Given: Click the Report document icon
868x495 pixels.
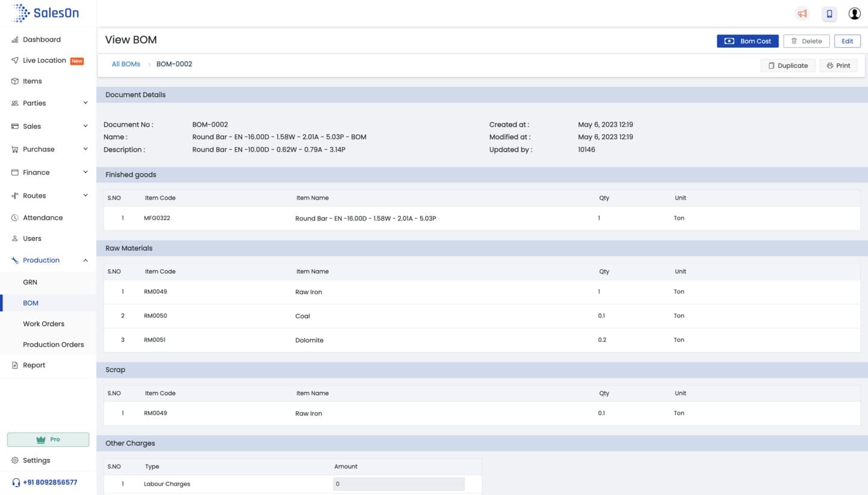Looking at the screenshot, I should (x=15, y=365).
